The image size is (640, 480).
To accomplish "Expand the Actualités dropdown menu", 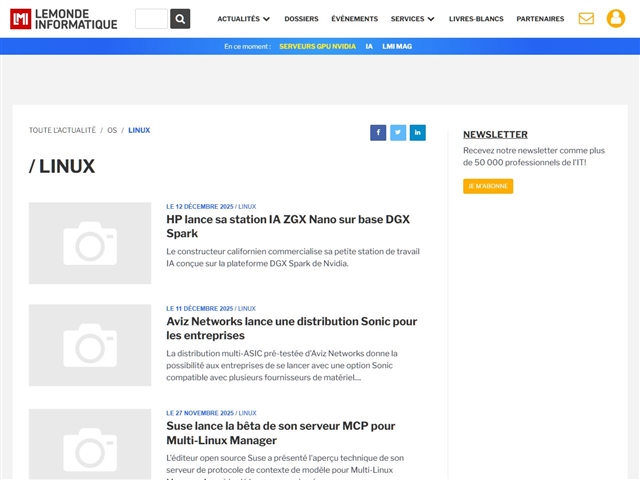I will point(243,19).
